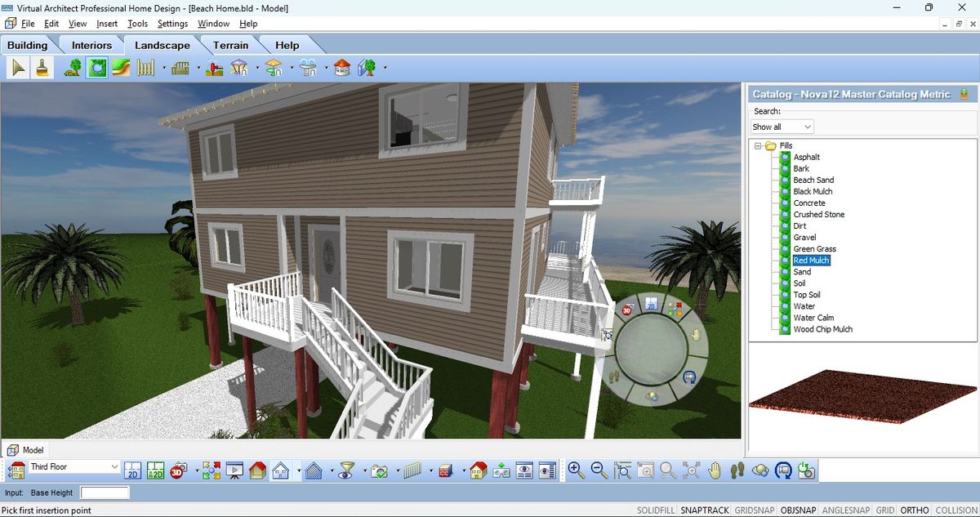Select the Paintbrush materials tool
Screen dimensions: 980x517
pyautogui.click(x=42, y=67)
